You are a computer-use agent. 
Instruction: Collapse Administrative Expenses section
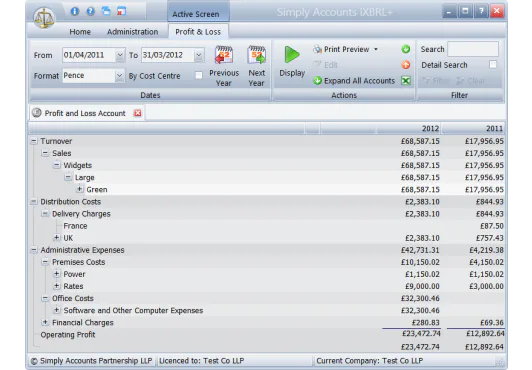[34, 250]
